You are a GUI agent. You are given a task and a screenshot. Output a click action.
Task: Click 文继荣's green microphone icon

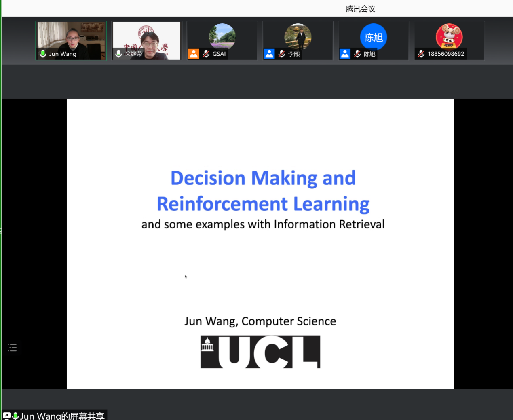(x=118, y=54)
